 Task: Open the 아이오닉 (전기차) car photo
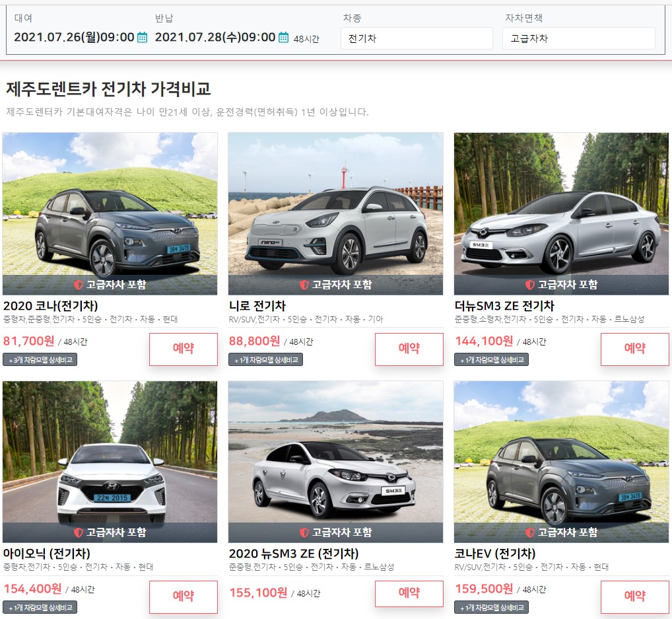click(110, 462)
